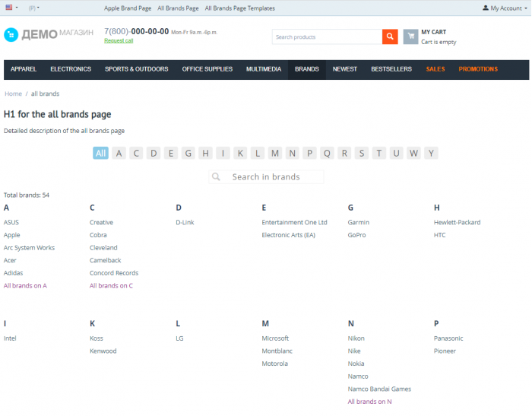The image size is (532, 416).
Task: Open the Apparel menu
Action: pyautogui.click(x=24, y=69)
